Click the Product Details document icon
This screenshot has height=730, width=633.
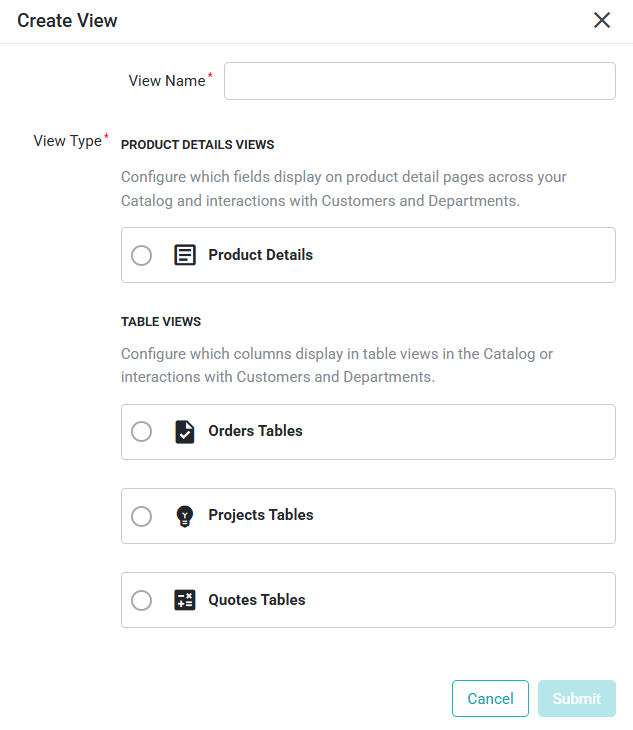click(x=185, y=255)
